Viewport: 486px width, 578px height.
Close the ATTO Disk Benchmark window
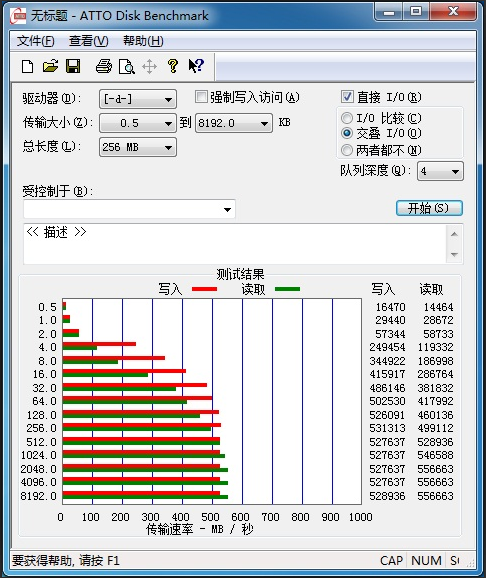pyautogui.click(x=453, y=12)
